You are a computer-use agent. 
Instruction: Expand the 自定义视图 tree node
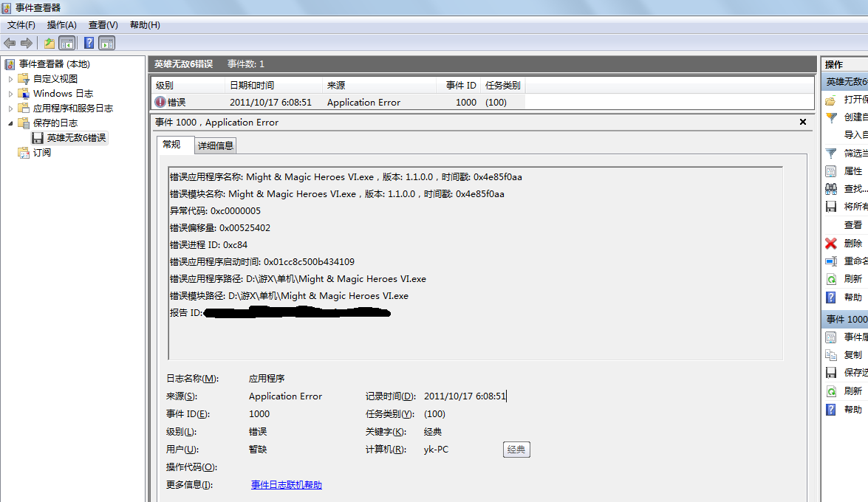(x=10, y=79)
